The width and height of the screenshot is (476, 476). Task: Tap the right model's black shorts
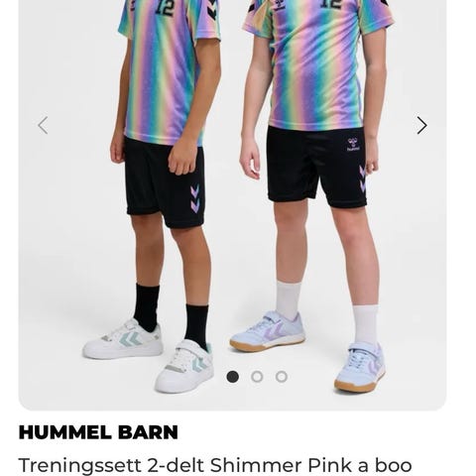click(x=316, y=167)
